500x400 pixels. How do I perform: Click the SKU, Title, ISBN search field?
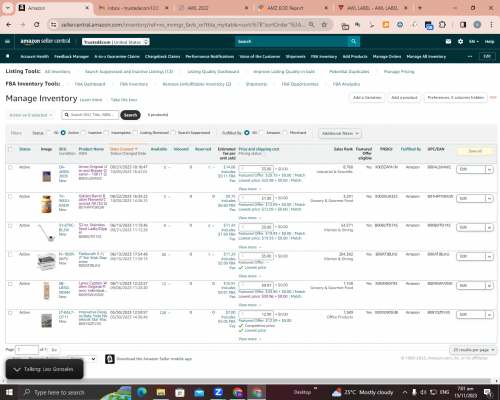click(90, 115)
